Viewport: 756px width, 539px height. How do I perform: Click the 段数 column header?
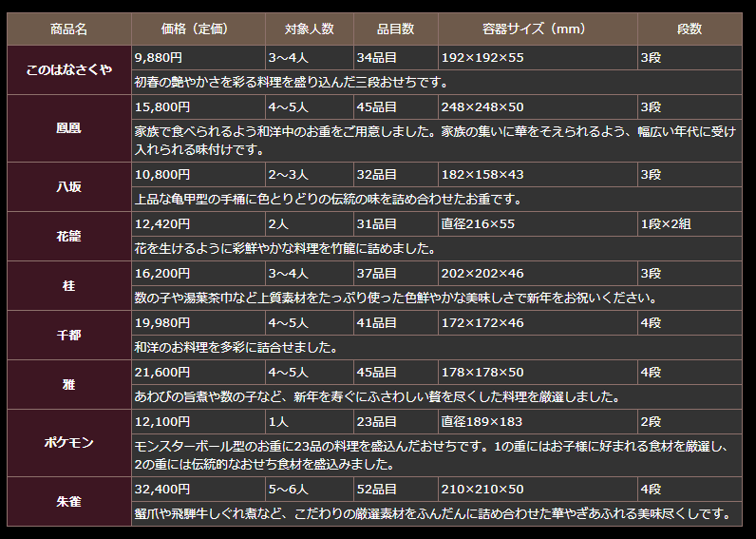coord(690,29)
